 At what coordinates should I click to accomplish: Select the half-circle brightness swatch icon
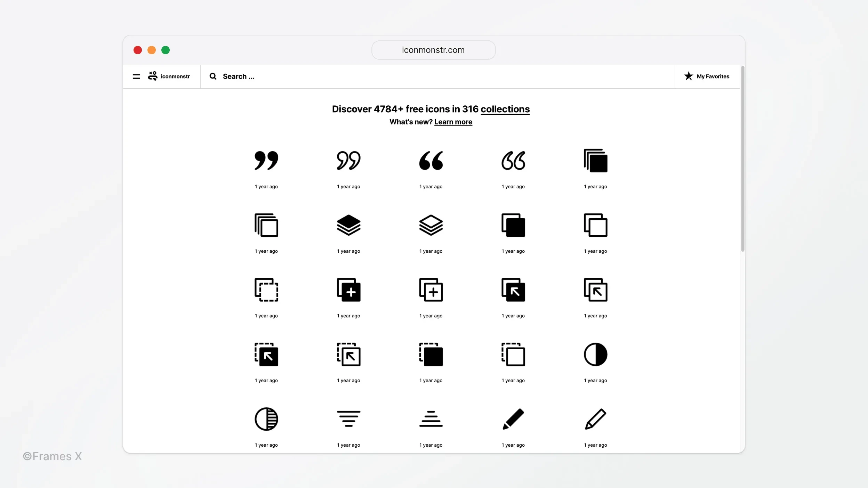click(595, 355)
